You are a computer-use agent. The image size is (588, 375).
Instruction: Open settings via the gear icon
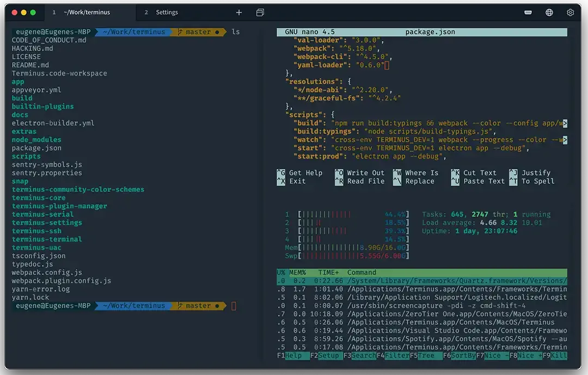570,13
